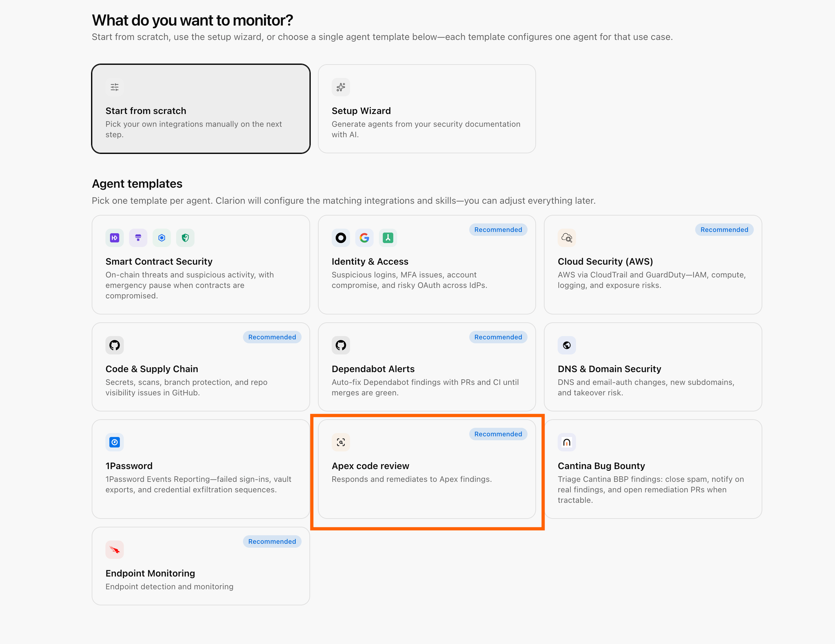
Task: Pick the Apex code review template
Action: pyautogui.click(x=427, y=469)
